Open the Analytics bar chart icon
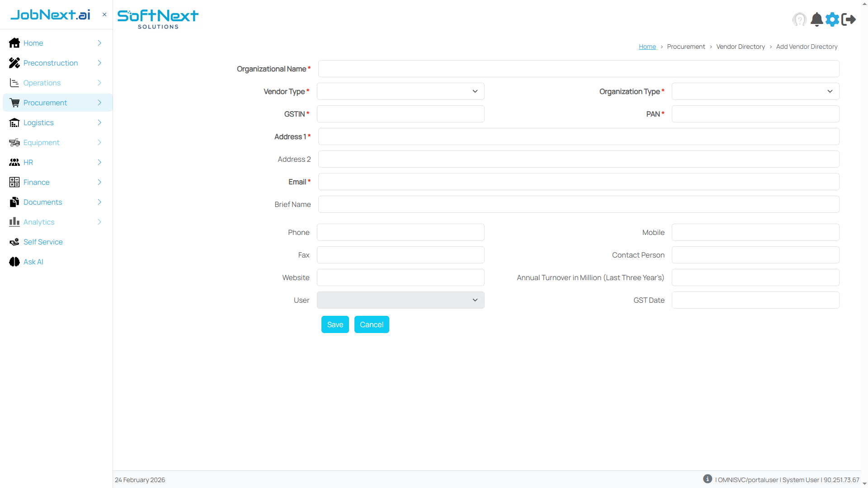 click(14, 222)
